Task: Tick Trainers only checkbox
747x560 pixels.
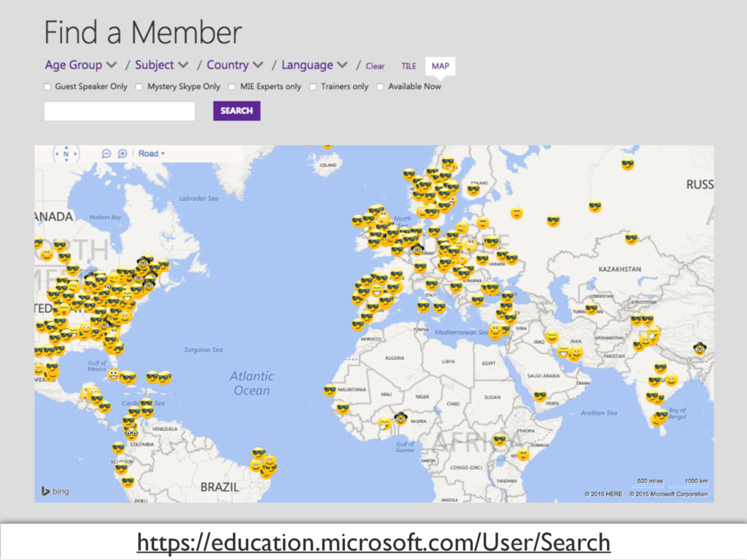Action: point(313,87)
